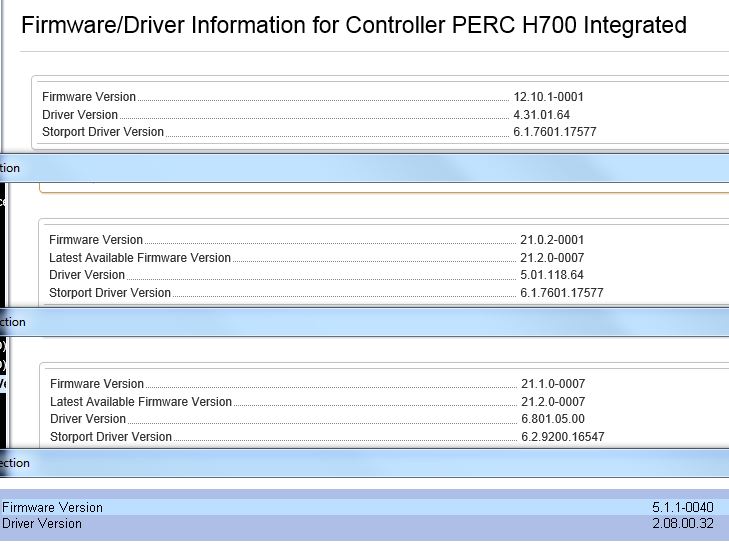This screenshot has width=729, height=546.
Task: Select Storport driver value 6.2.9200.16547
Action: click(563, 437)
